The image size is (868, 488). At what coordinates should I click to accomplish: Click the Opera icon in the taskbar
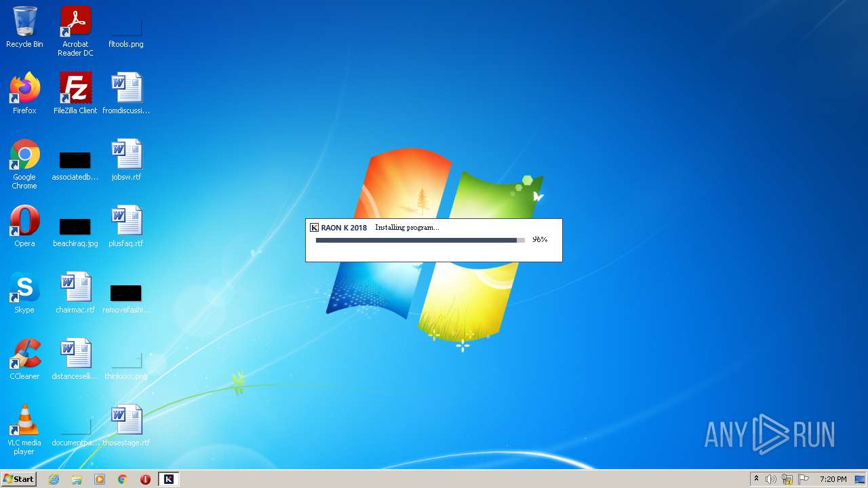click(x=145, y=479)
